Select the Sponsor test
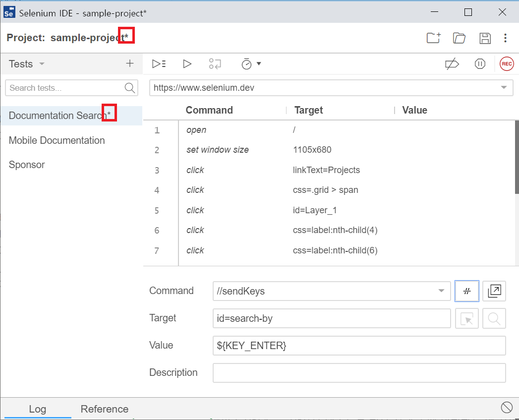The width and height of the screenshot is (519, 420). pyautogui.click(x=27, y=165)
